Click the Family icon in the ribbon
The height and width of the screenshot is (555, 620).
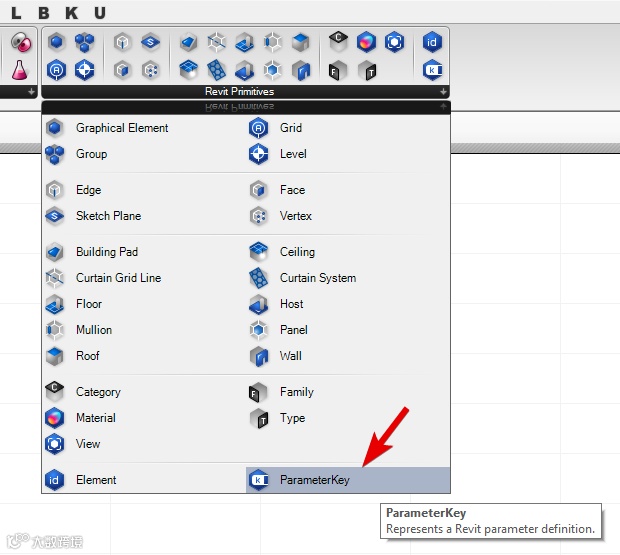click(x=338, y=71)
